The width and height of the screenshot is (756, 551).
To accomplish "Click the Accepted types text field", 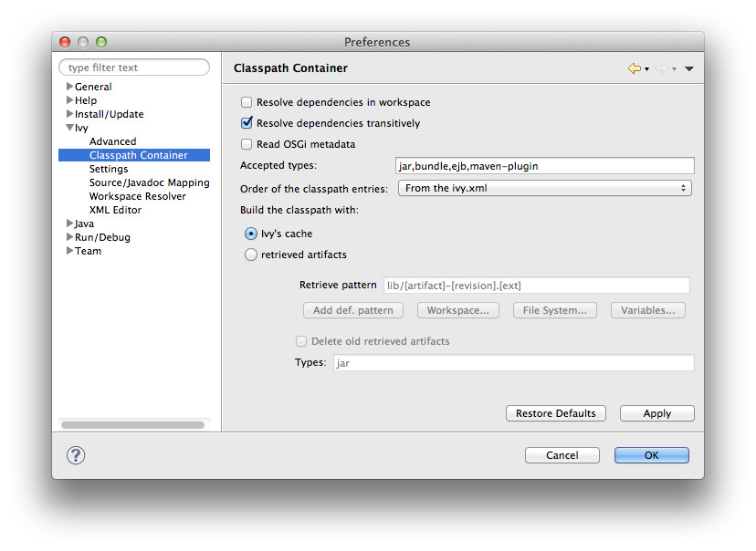I will [544, 166].
